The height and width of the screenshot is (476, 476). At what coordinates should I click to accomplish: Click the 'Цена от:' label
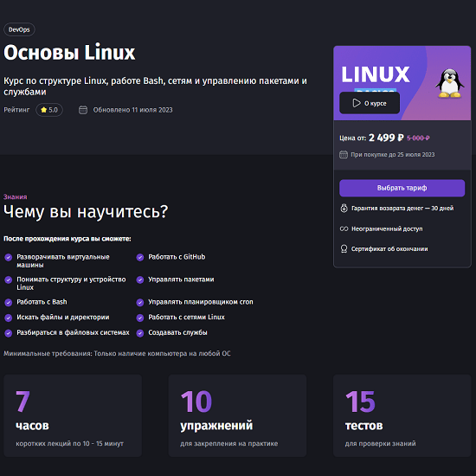point(352,138)
